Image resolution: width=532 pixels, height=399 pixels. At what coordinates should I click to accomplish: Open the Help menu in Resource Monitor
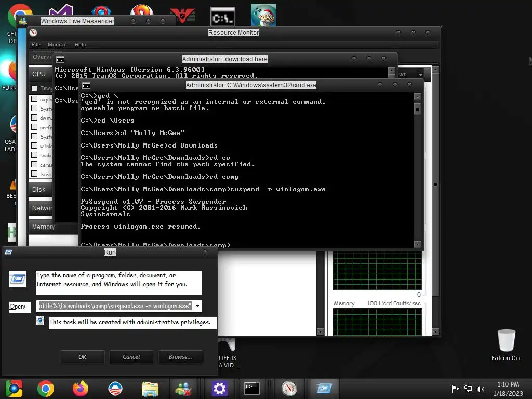tap(81, 45)
